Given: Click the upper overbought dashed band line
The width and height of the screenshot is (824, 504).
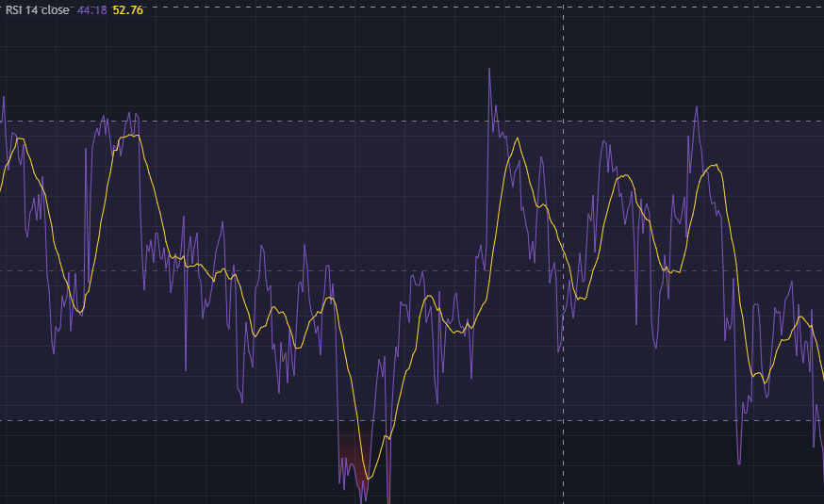Looking at the screenshot, I should (x=283, y=121).
